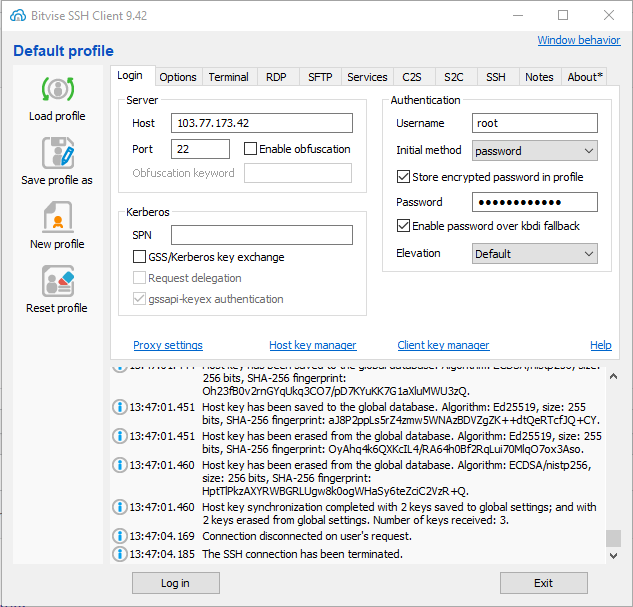Screen dimensions: 633x607
Task: Click info icon beside ECDSA/nistp256 erased entry
Action: click(119, 465)
